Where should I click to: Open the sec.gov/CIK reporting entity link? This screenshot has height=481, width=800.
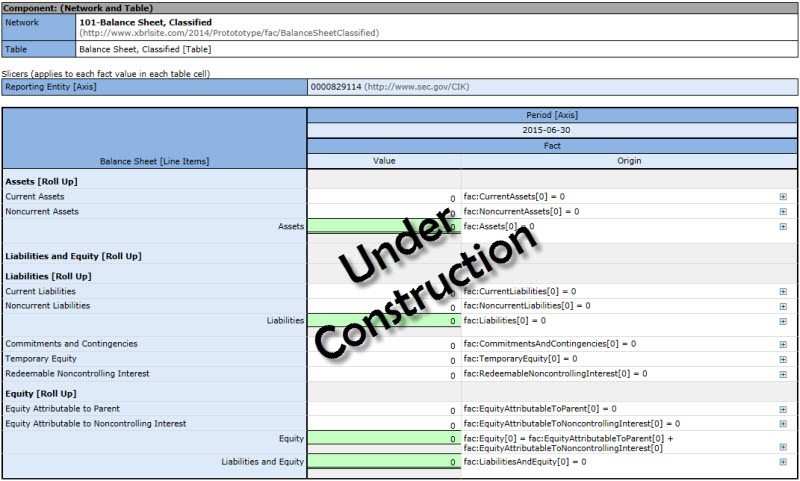[x=417, y=87]
